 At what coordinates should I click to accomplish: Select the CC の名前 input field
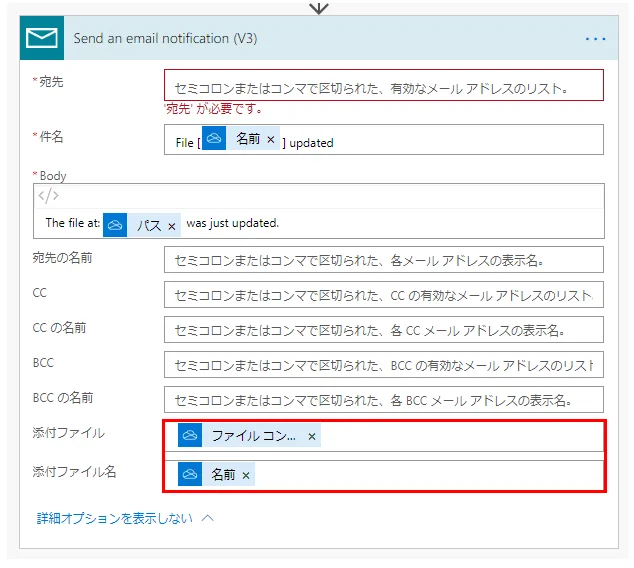tap(383, 330)
